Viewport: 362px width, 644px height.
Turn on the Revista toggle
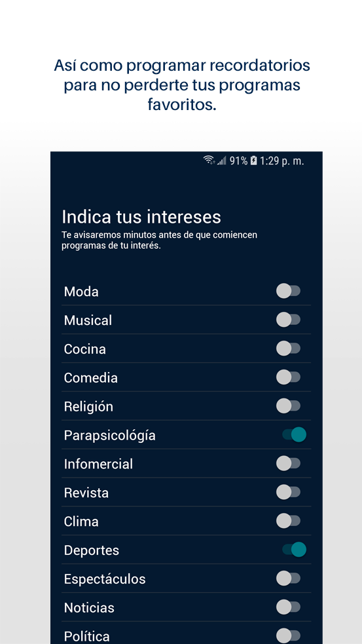(x=288, y=492)
